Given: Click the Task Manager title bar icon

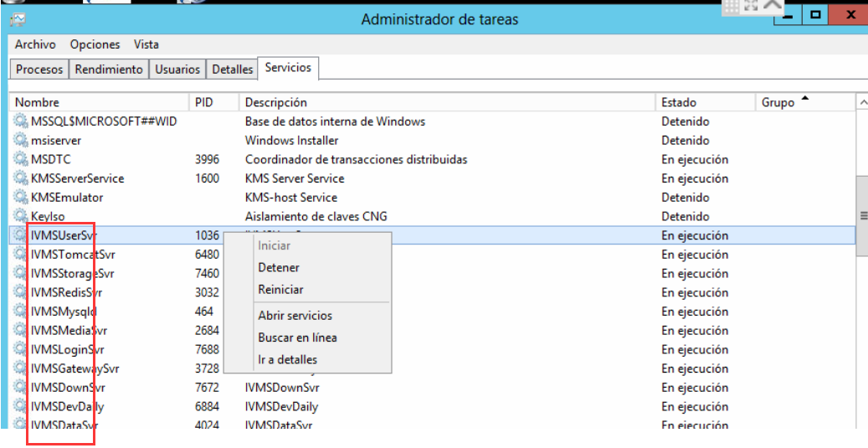Looking at the screenshot, I should point(18,20).
